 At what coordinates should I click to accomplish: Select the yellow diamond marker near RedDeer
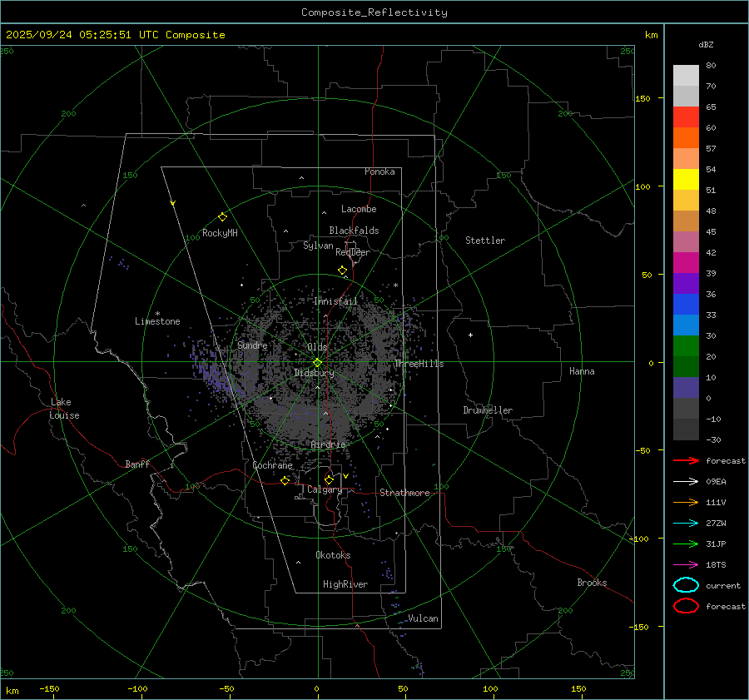[342, 271]
